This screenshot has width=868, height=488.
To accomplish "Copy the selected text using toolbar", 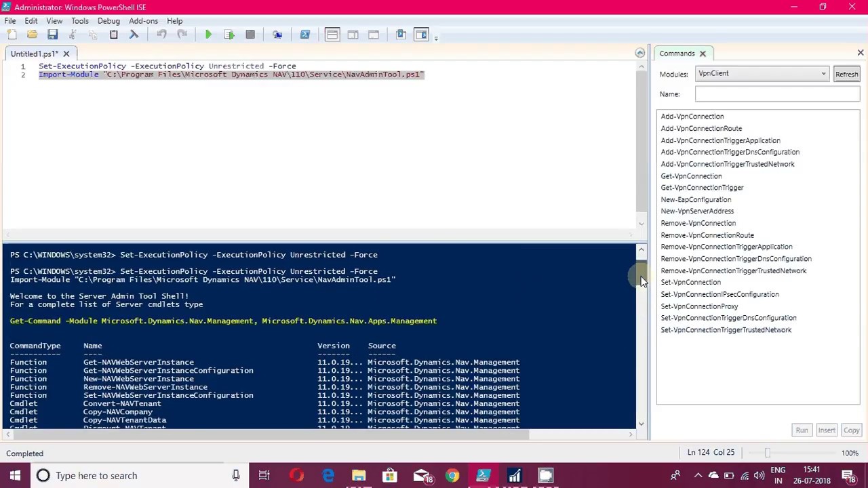I will 93,35.
